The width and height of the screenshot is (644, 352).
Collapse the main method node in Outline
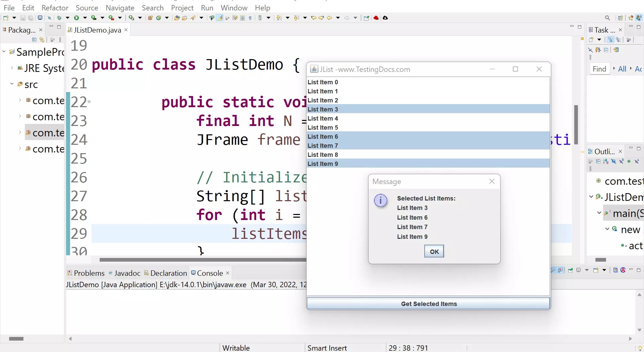click(599, 213)
